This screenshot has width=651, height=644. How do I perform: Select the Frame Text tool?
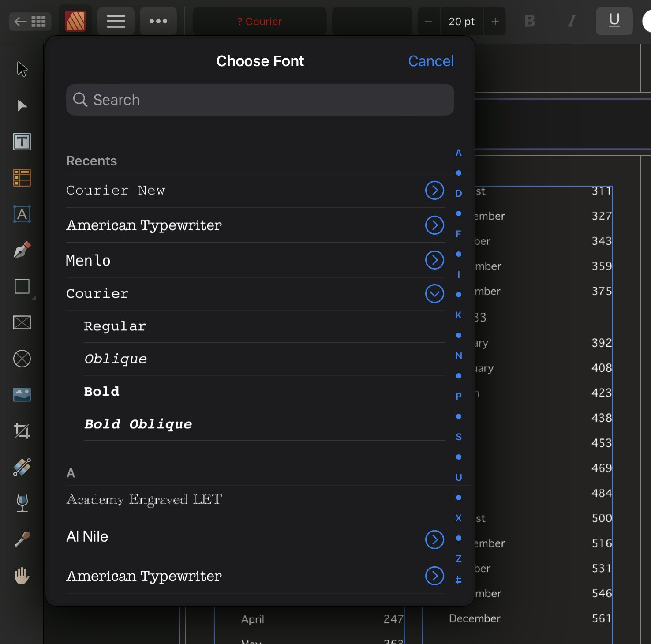[22, 142]
